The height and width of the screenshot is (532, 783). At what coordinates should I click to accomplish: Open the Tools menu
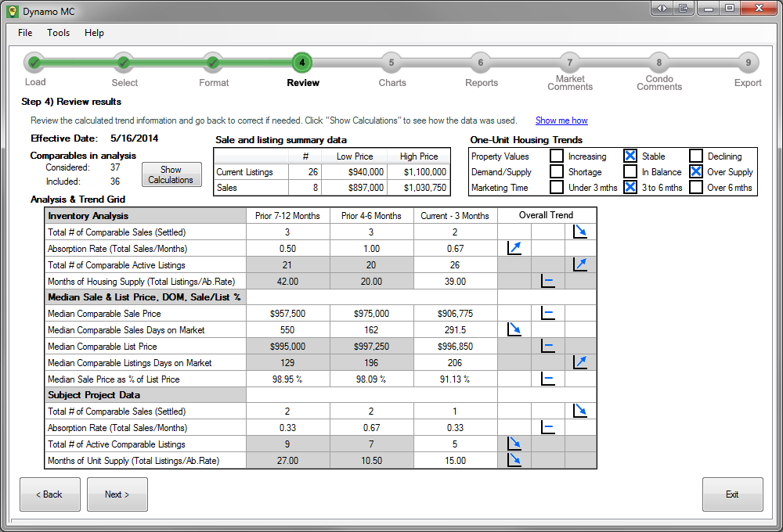click(x=58, y=33)
